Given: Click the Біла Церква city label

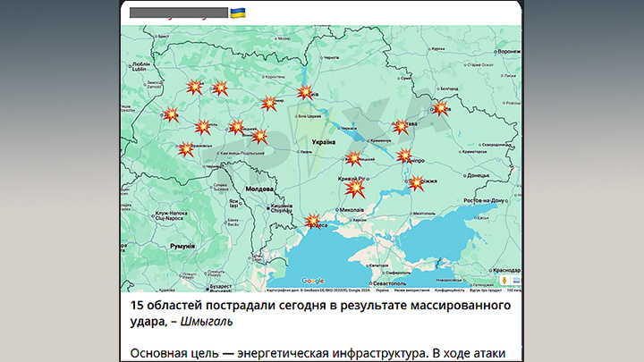Looking at the screenshot, I should (x=309, y=116).
